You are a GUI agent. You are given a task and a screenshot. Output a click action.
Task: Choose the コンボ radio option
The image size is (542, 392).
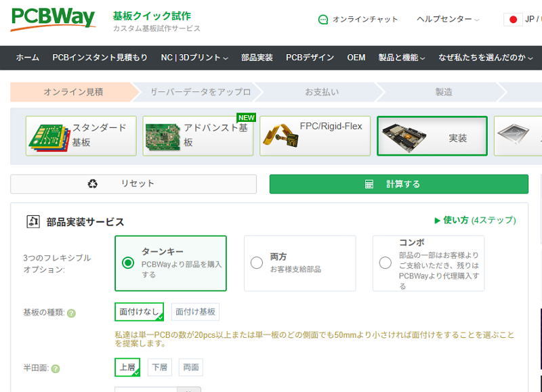tap(385, 263)
